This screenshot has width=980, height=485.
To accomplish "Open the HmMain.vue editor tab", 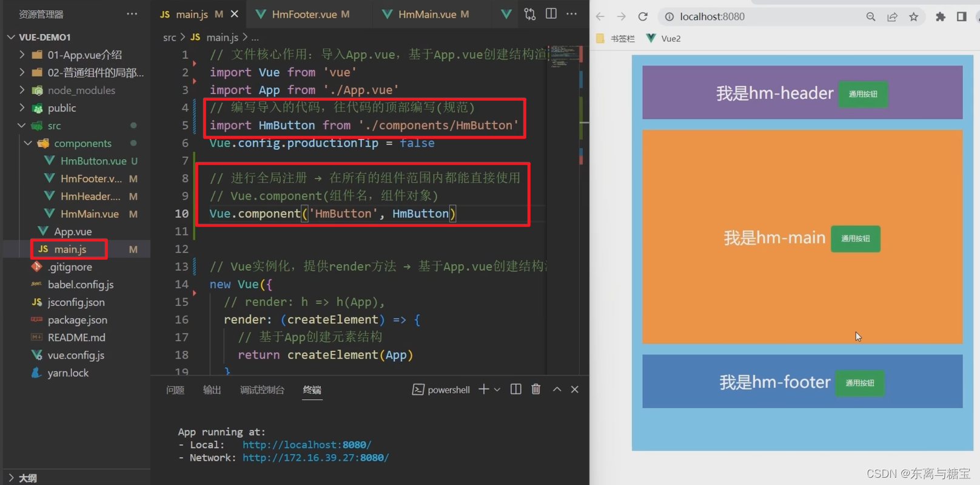I will point(427,14).
